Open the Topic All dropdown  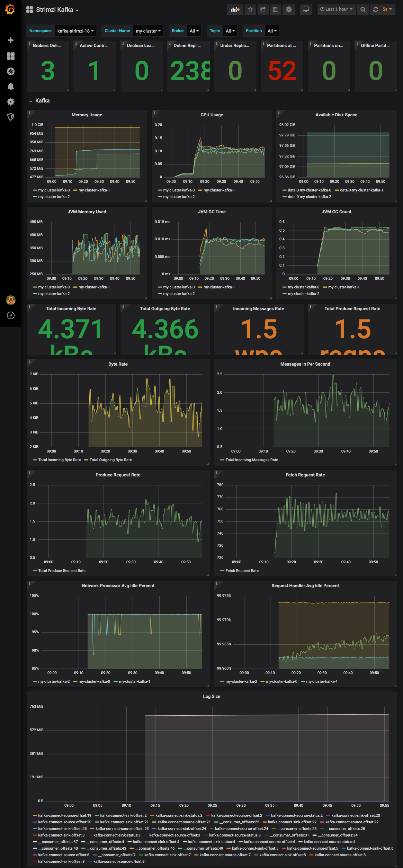[x=230, y=31]
